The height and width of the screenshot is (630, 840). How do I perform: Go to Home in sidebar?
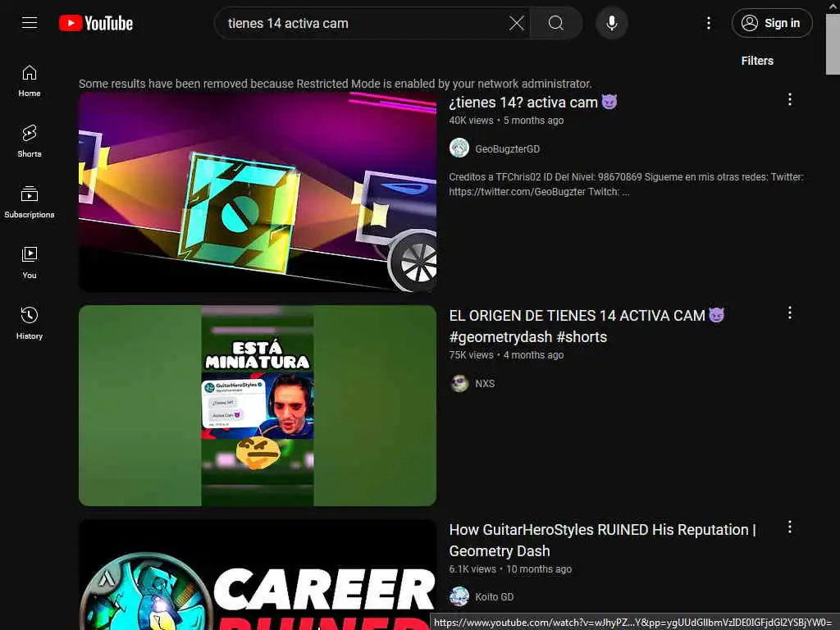coord(30,81)
